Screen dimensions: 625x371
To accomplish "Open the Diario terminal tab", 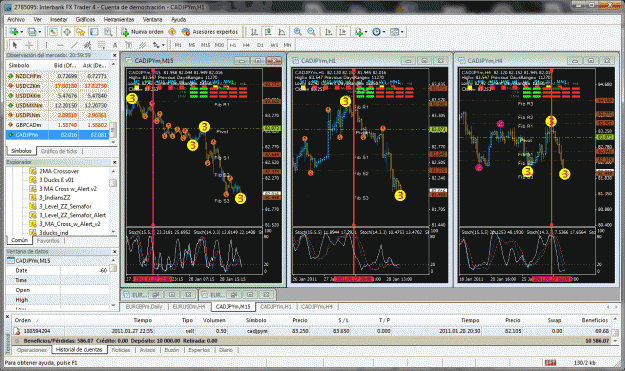I will 226,350.
